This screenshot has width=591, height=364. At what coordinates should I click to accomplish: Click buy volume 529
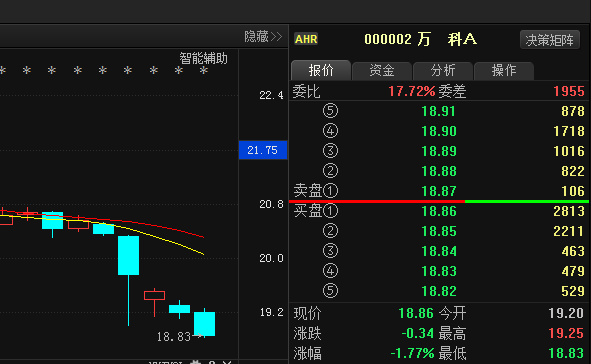point(573,291)
